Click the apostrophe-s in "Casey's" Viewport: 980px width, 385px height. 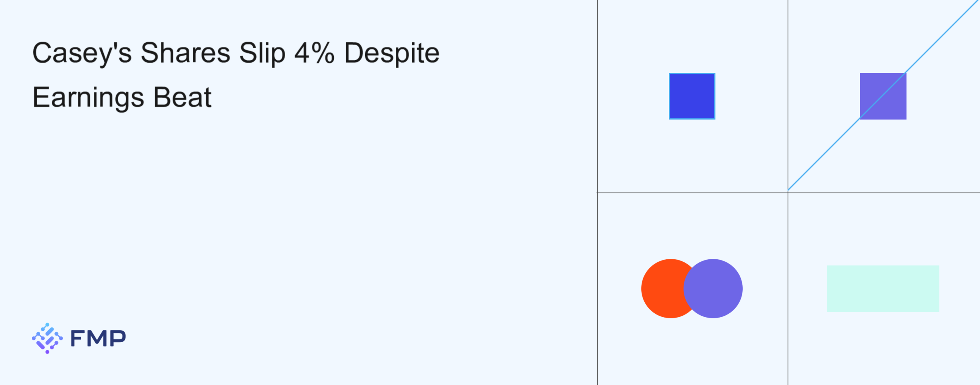click(x=123, y=53)
